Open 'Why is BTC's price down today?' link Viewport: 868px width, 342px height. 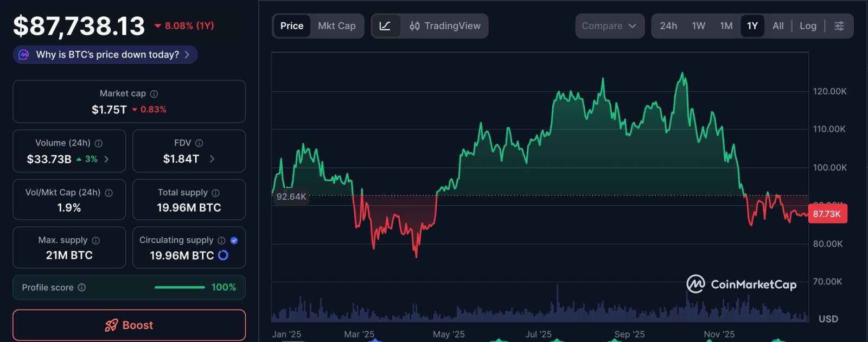[x=104, y=54]
